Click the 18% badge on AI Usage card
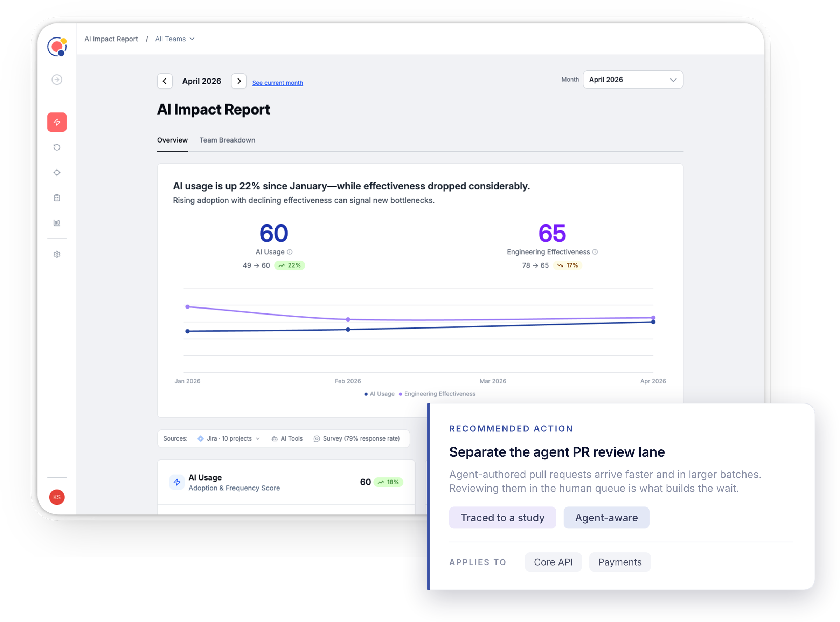Screen dimensions: 840x622 (388, 482)
